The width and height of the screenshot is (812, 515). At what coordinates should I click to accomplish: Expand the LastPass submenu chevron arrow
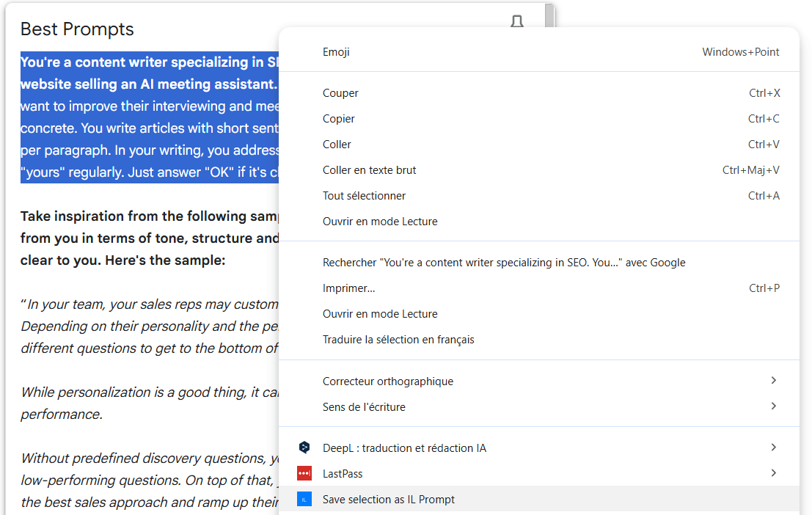774,472
